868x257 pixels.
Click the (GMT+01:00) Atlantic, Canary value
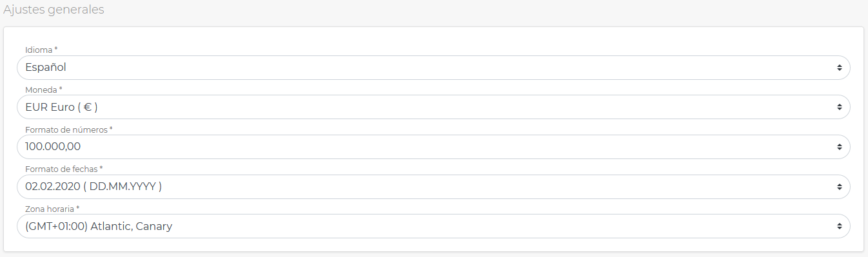(99, 226)
